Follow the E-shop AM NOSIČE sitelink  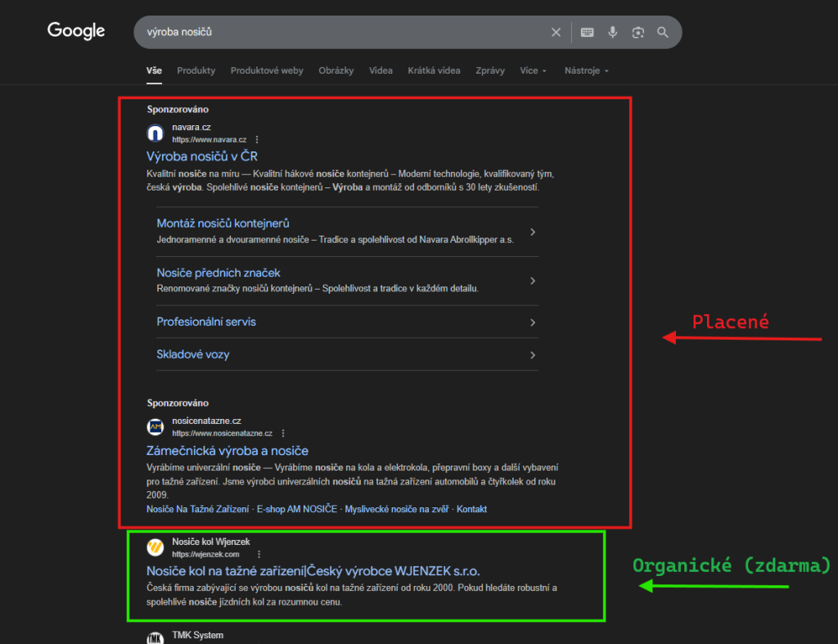coord(296,509)
